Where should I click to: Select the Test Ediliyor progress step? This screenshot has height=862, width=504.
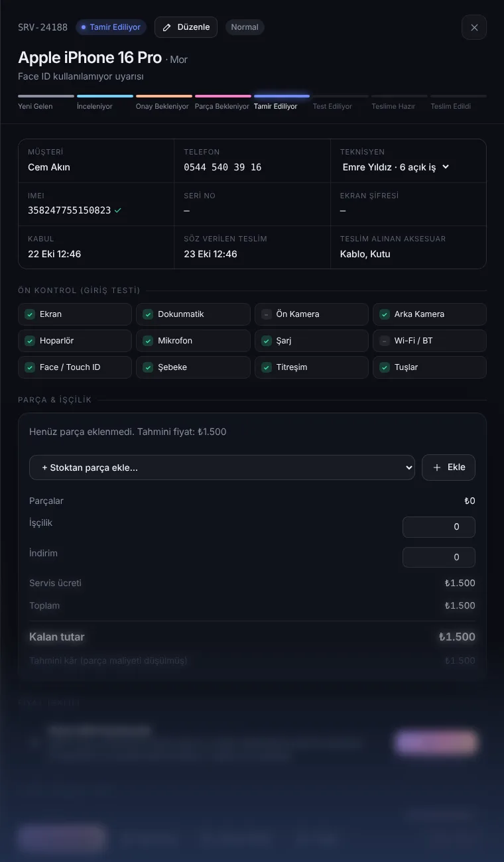(x=341, y=102)
